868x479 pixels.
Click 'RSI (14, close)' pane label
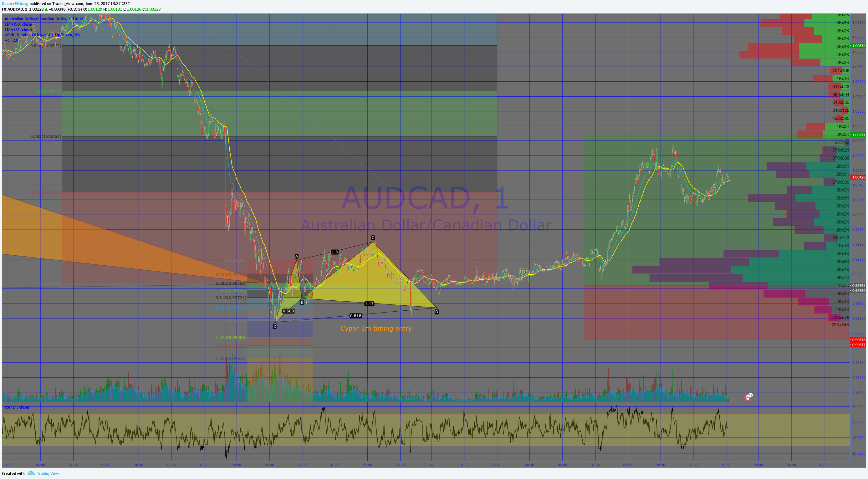tap(17, 407)
